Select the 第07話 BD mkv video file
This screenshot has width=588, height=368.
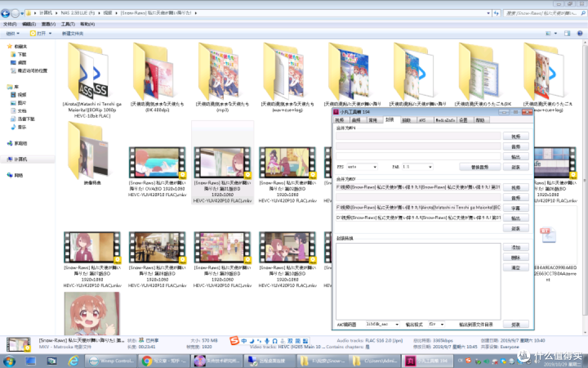(92, 260)
